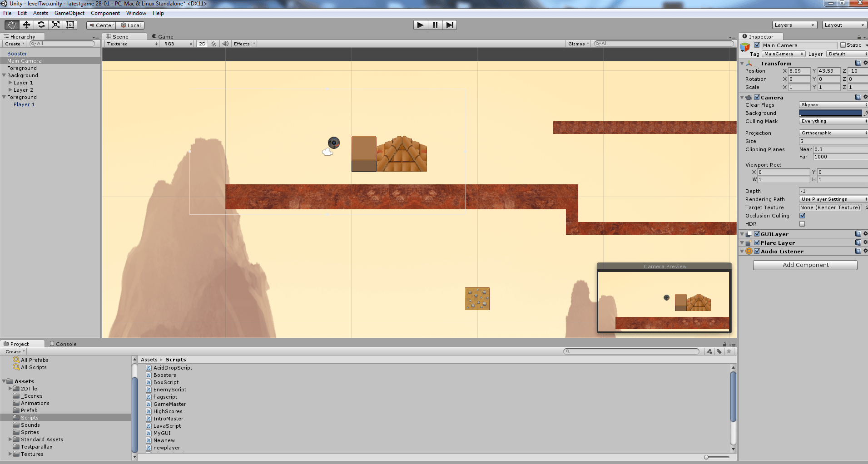Click the Pause button

435,25
